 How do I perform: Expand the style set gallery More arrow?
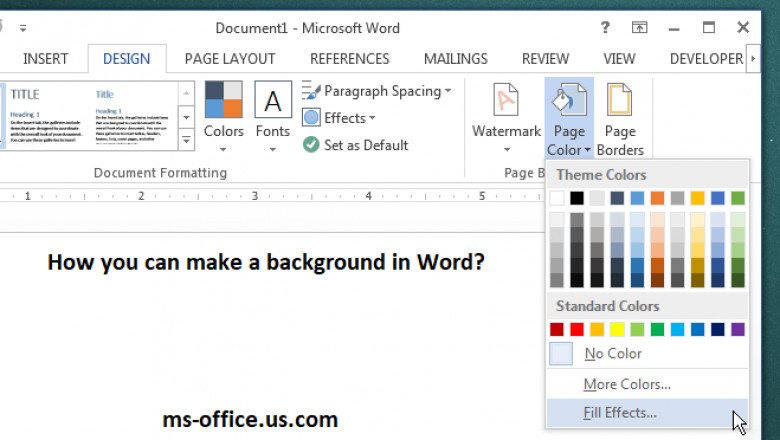[186, 140]
